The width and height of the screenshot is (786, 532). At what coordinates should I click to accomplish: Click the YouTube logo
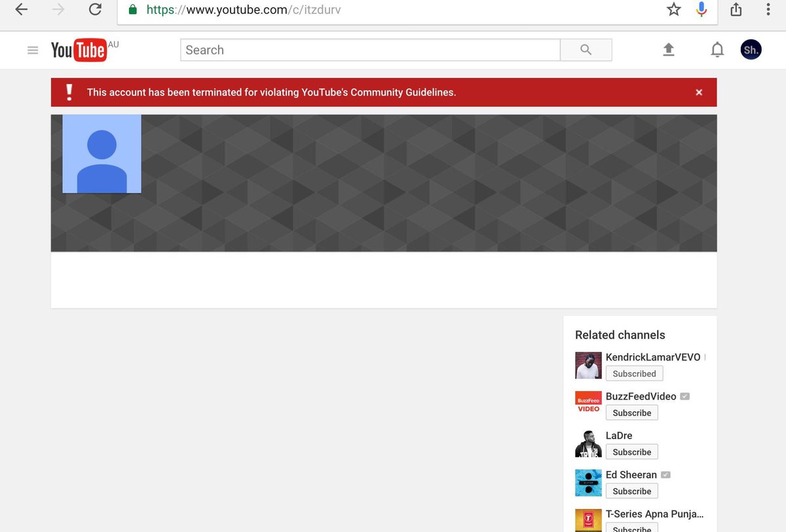pos(79,50)
